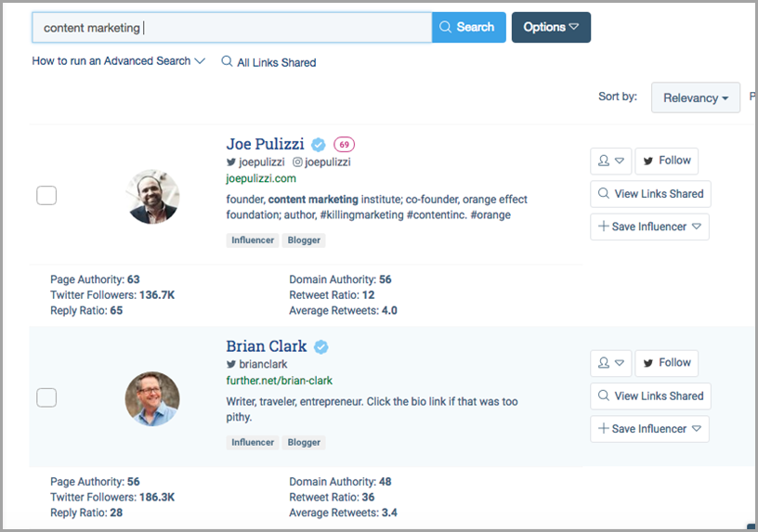The height and width of the screenshot is (532, 758).
Task: Click Twitter Followers: 186.3K value
Action: pyautogui.click(x=157, y=497)
